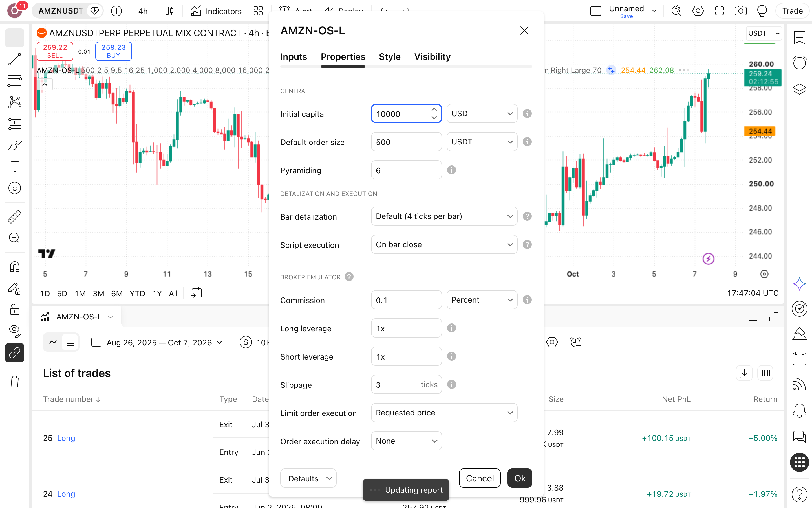This screenshot has height=508, width=812.
Task: Switch to the list of trades table view
Action: (70, 342)
